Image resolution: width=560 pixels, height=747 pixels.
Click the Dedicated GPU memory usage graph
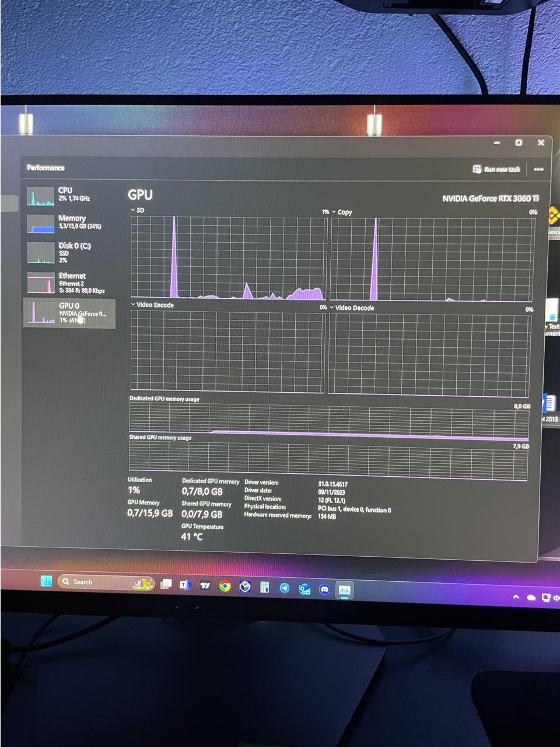(x=329, y=421)
